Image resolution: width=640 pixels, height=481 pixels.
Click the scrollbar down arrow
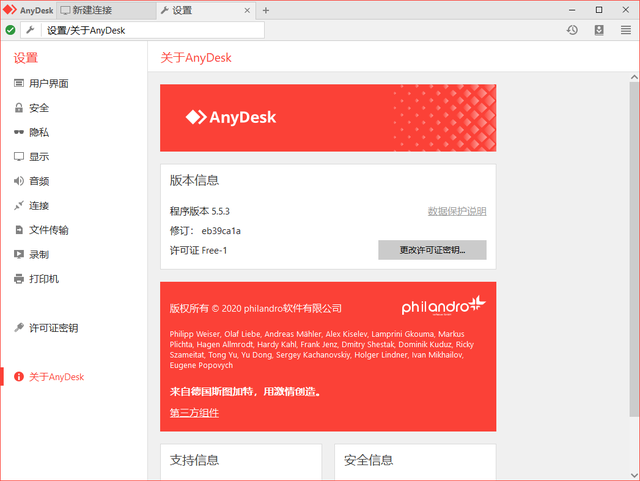[x=634, y=475]
